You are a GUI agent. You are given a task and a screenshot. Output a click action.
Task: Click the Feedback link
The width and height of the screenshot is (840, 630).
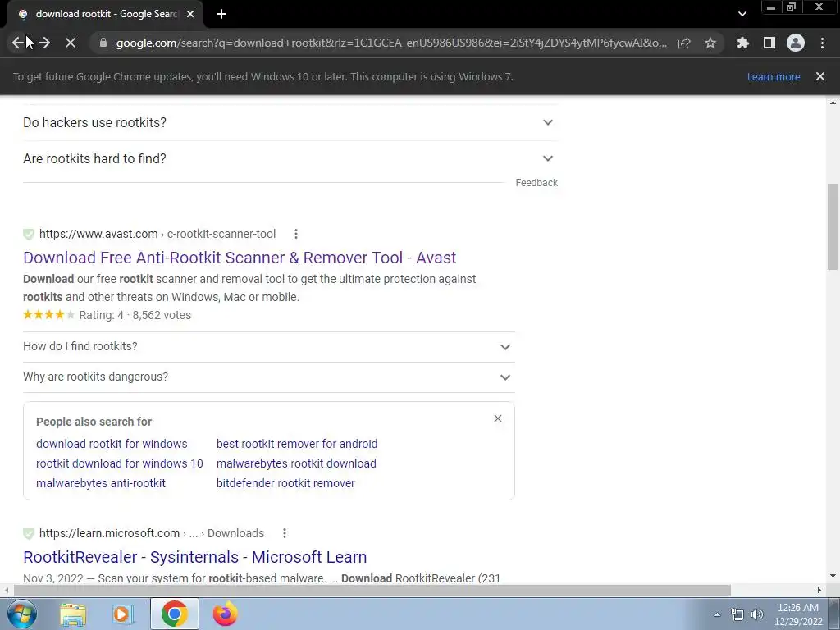pyautogui.click(x=536, y=183)
